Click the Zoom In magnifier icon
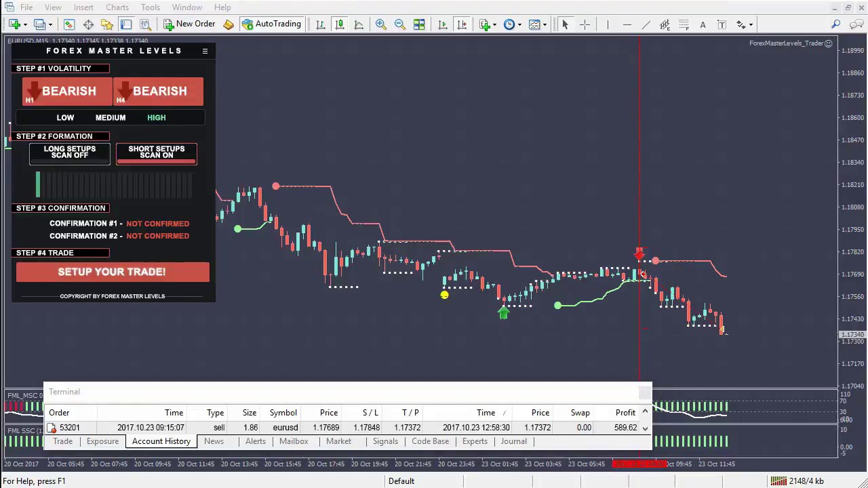The image size is (868, 488). (381, 24)
